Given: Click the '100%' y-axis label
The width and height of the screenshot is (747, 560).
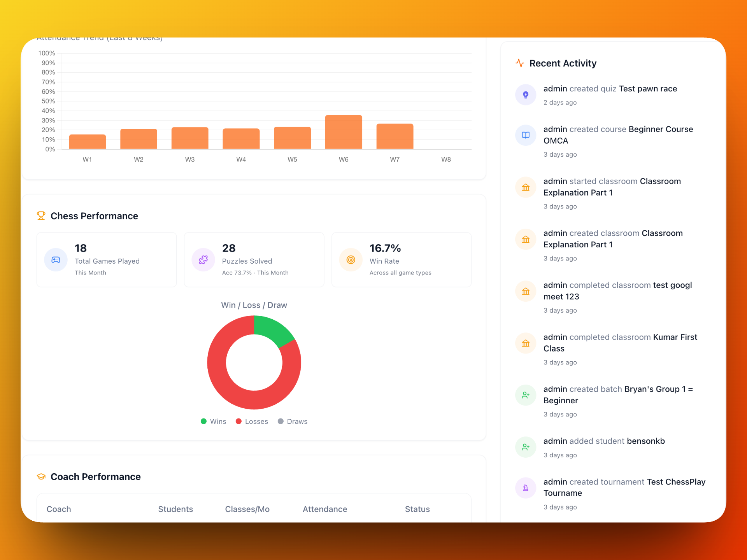Looking at the screenshot, I should coord(47,53).
